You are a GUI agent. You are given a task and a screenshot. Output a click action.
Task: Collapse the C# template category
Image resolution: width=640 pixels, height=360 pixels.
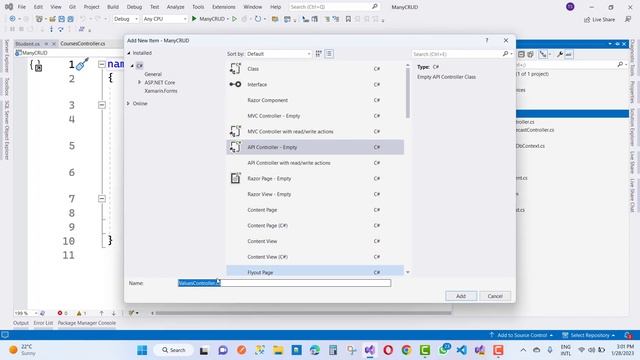tap(132, 66)
